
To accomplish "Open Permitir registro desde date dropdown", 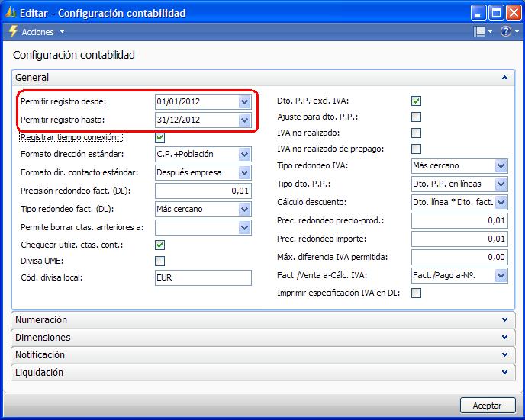I will tap(245, 101).
